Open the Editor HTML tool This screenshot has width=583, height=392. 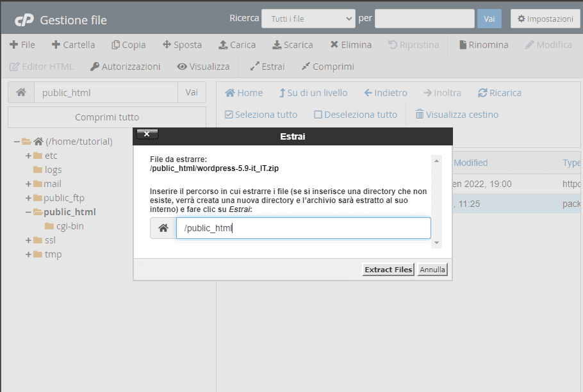(41, 67)
